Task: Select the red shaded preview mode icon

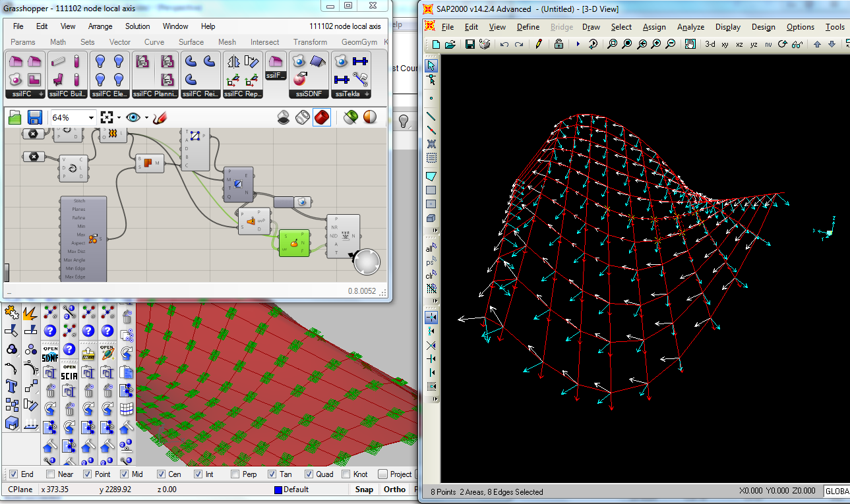Action: coord(321,117)
